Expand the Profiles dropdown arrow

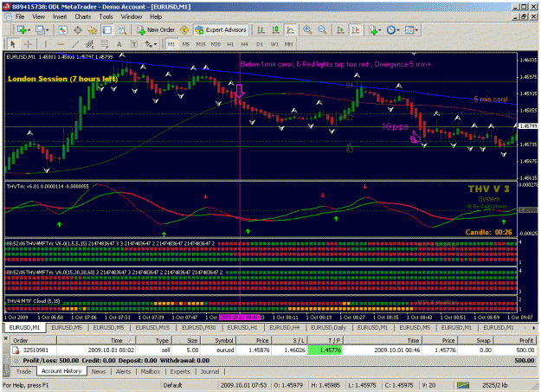[x=48, y=30]
